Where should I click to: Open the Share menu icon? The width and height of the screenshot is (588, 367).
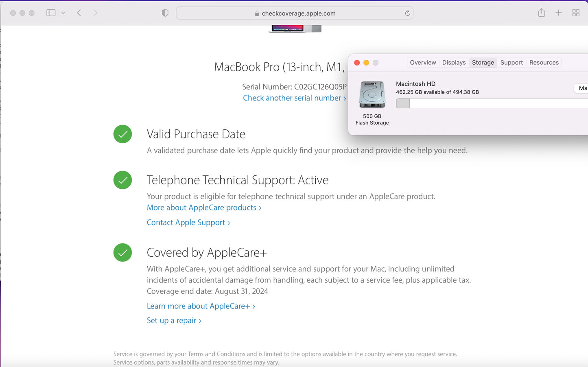[x=542, y=13]
